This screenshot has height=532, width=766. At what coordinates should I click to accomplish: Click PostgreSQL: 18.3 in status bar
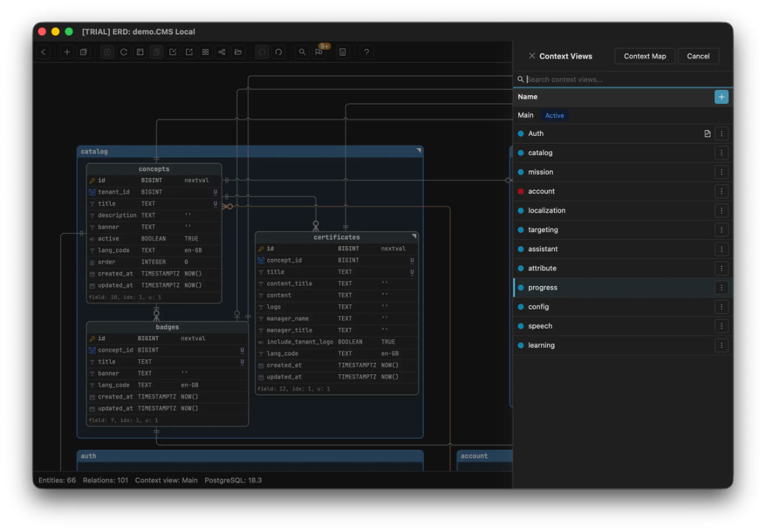point(233,480)
